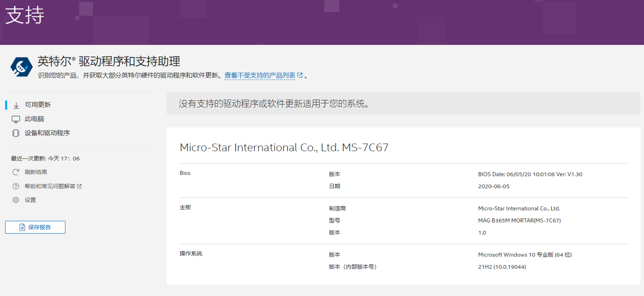Click the 制造商 label
The height and width of the screenshot is (296, 644).
[x=338, y=209]
